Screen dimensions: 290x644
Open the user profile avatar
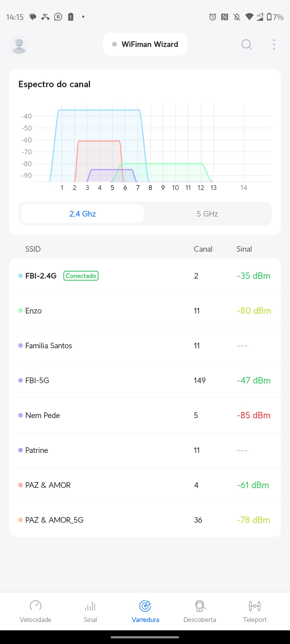point(19,44)
